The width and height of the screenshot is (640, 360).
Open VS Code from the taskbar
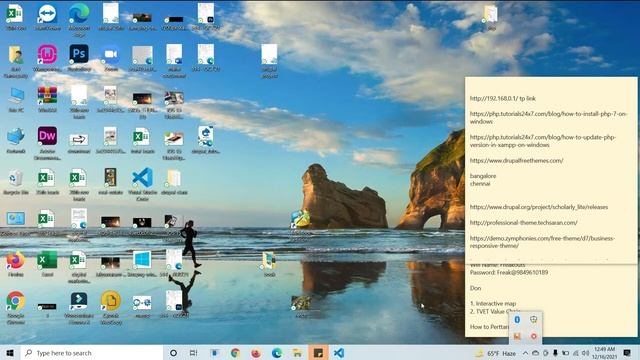point(339,353)
